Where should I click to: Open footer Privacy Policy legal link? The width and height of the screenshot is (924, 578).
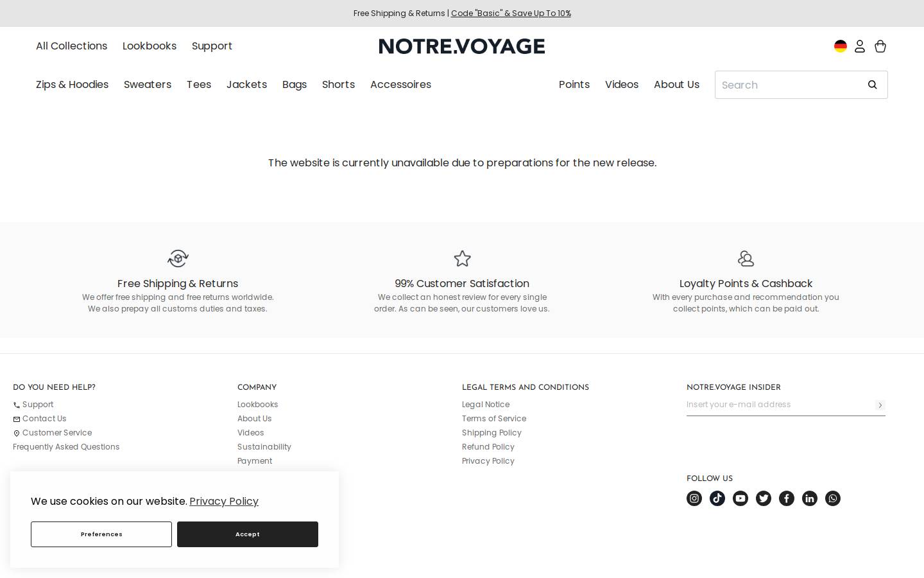pos(488,461)
